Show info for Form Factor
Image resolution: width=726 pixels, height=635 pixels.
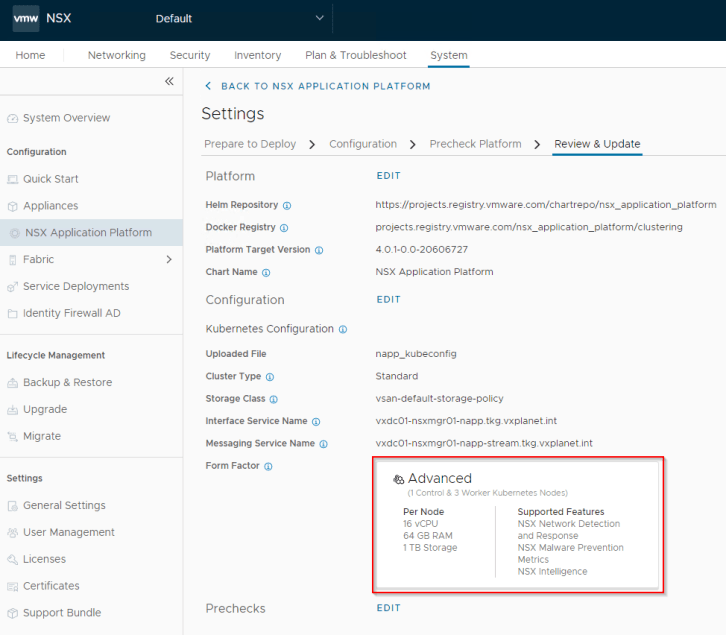pyautogui.click(x=269, y=466)
